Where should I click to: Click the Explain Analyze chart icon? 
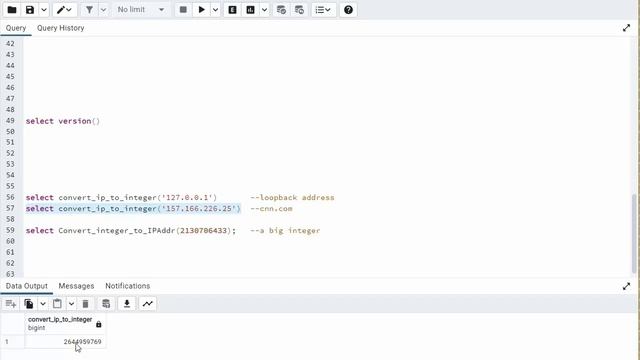tap(250, 10)
